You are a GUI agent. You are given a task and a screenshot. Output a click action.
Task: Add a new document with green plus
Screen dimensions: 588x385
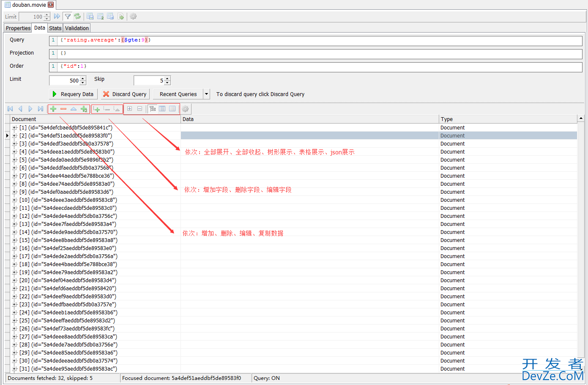[x=53, y=109]
